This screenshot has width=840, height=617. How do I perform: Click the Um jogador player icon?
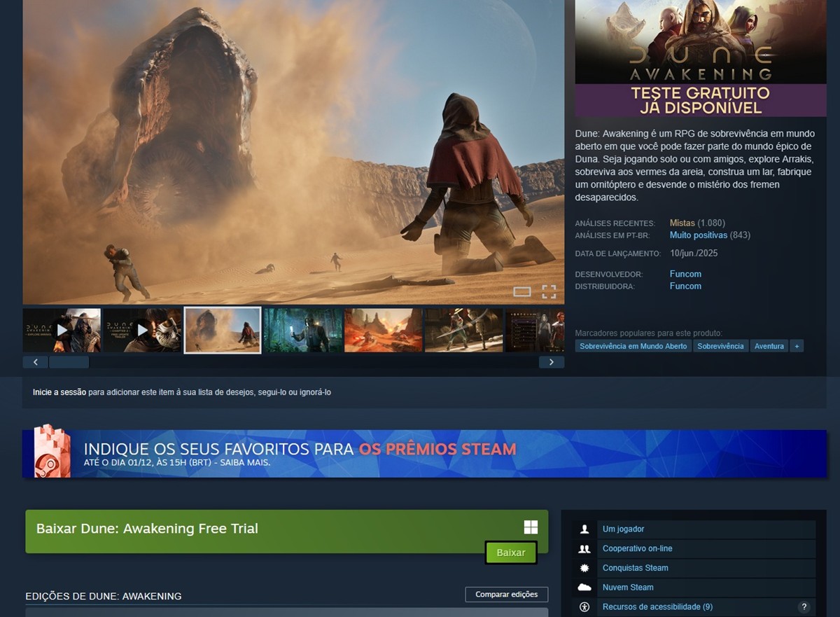coord(584,529)
